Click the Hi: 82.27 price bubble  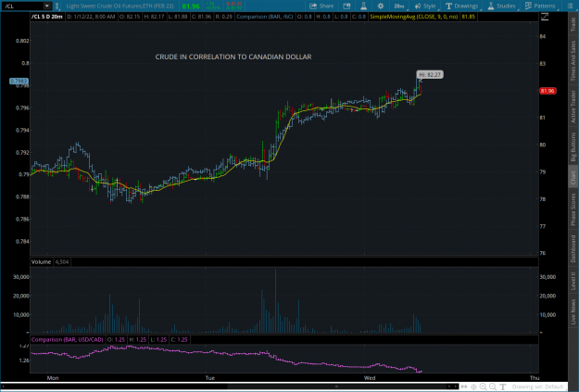click(430, 75)
